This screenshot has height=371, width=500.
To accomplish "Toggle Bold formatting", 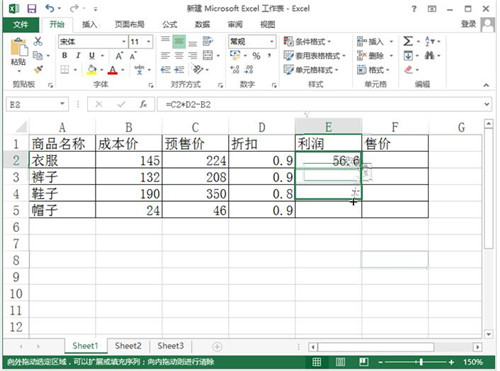I will pyautogui.click(x=65, y=56).
